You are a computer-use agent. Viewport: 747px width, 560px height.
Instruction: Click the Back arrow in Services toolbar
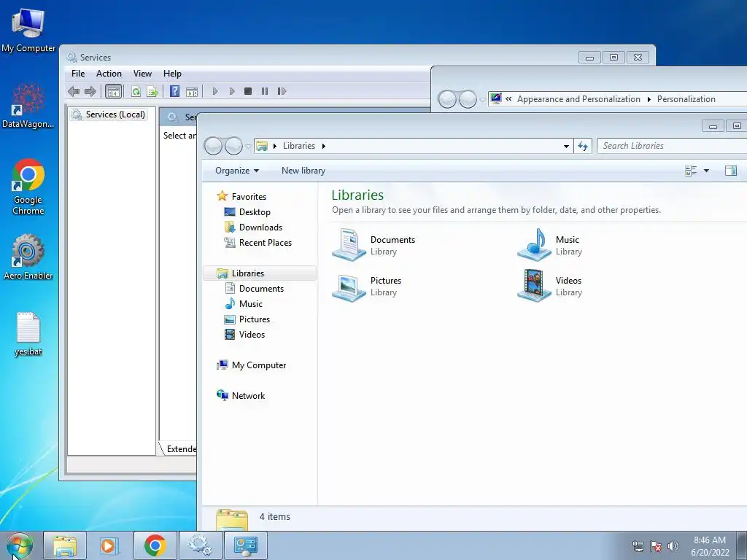tap(74, 91)
